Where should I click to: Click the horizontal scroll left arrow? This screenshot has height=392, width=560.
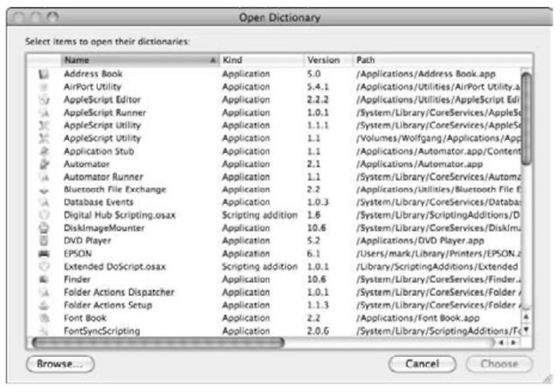501,343
